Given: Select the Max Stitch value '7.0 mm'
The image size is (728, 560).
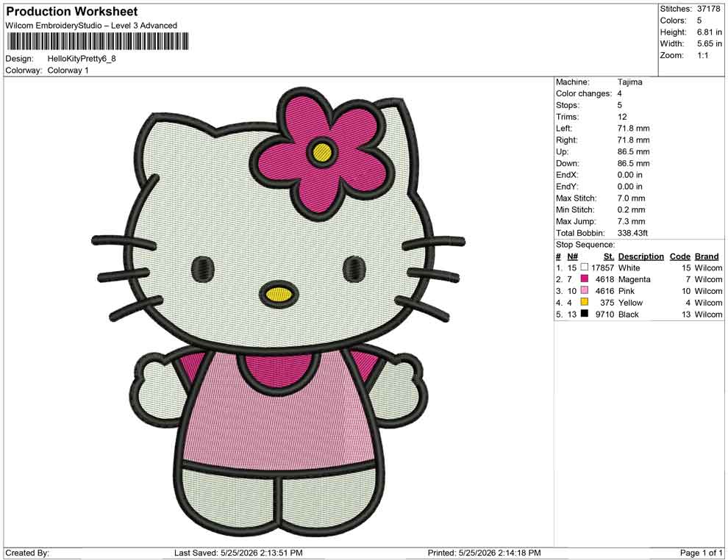Looking at the screenshot, I should [632, 198].
